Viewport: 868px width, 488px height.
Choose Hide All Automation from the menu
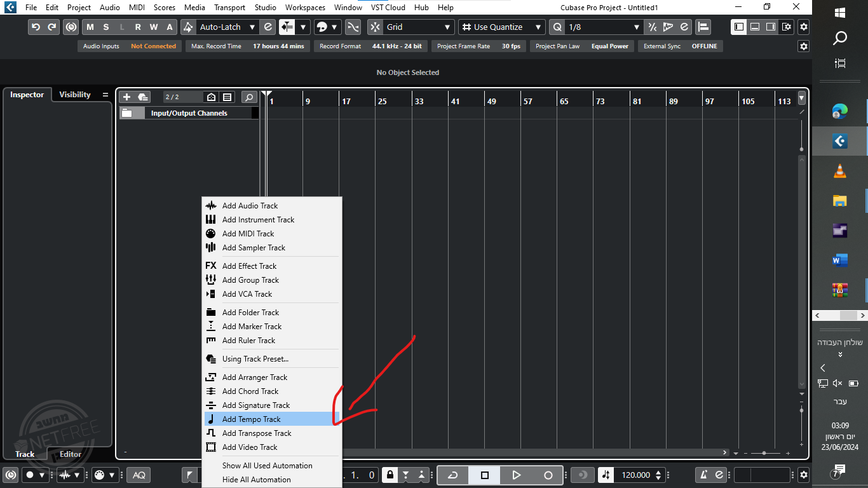tap(272, 480)
